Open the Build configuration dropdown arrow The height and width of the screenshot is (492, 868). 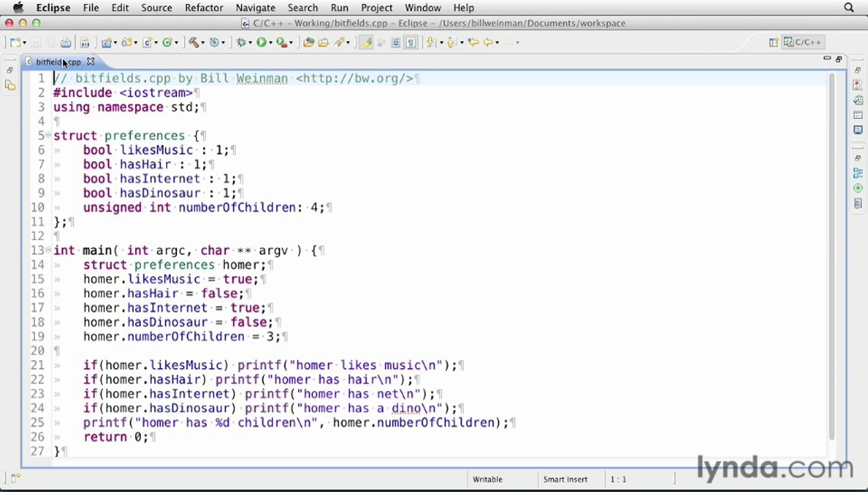(x=203, y=42)
